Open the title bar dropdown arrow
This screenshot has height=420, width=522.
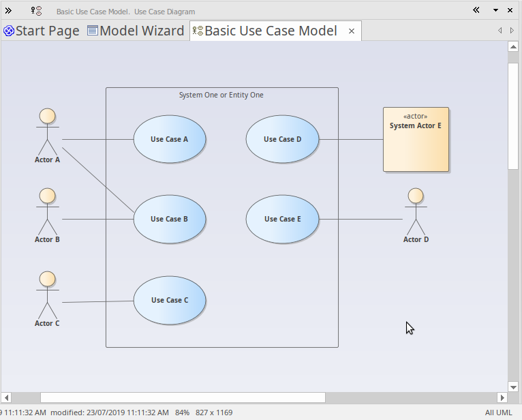[x=495, y=11]
